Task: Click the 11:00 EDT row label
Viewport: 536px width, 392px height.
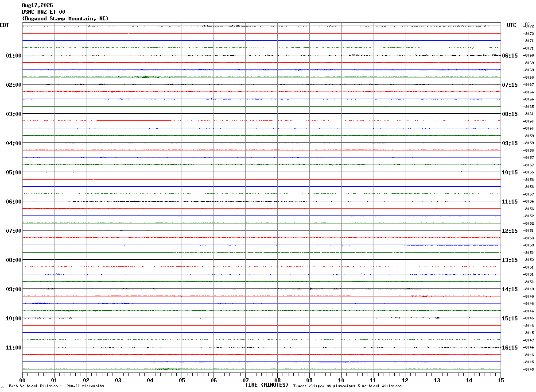Action: pos(14,348)
